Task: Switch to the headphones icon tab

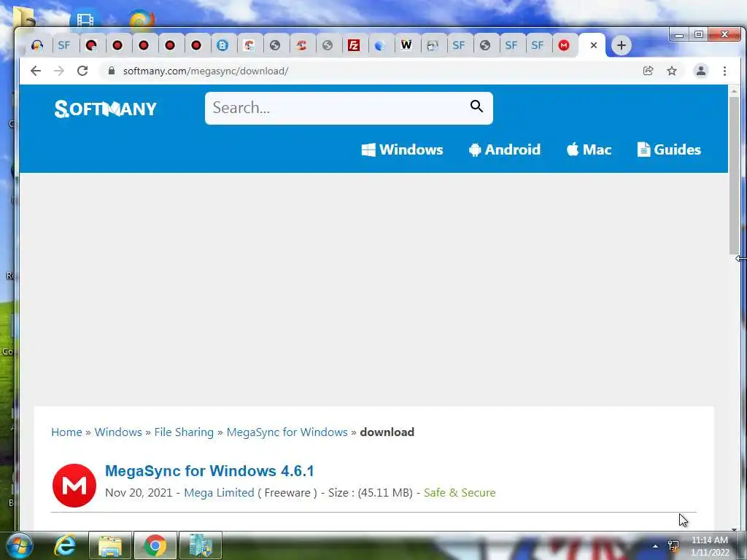Action: click(37, 45)
